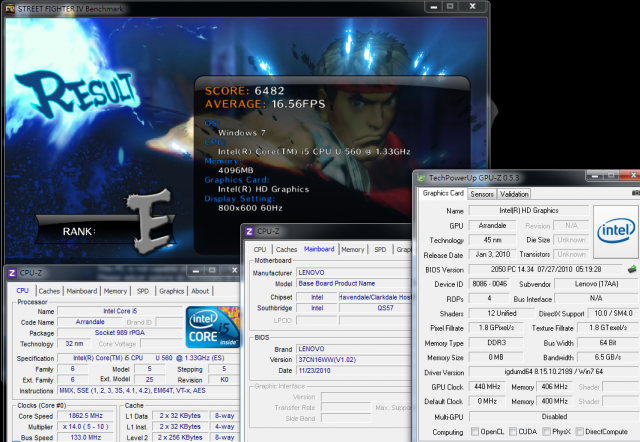Viewport: 640px width, 442px height.
Task: Select Caches tab in lower-left CPU-Z window
Action: point(49,291)
